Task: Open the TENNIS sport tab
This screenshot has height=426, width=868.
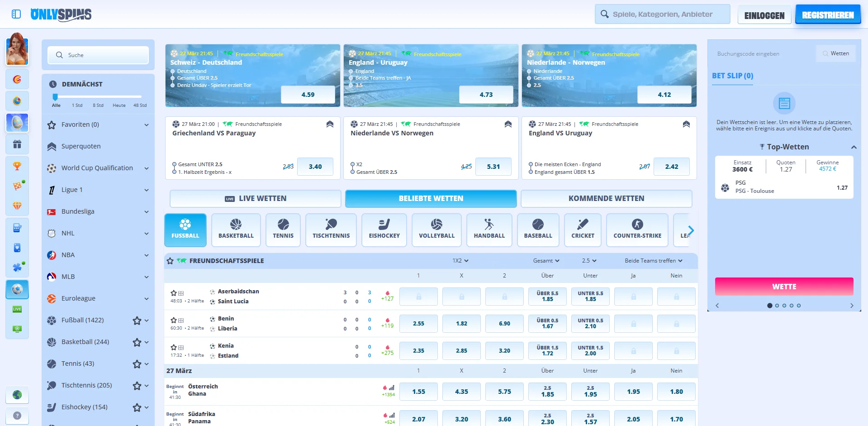Action: [283, 230]
